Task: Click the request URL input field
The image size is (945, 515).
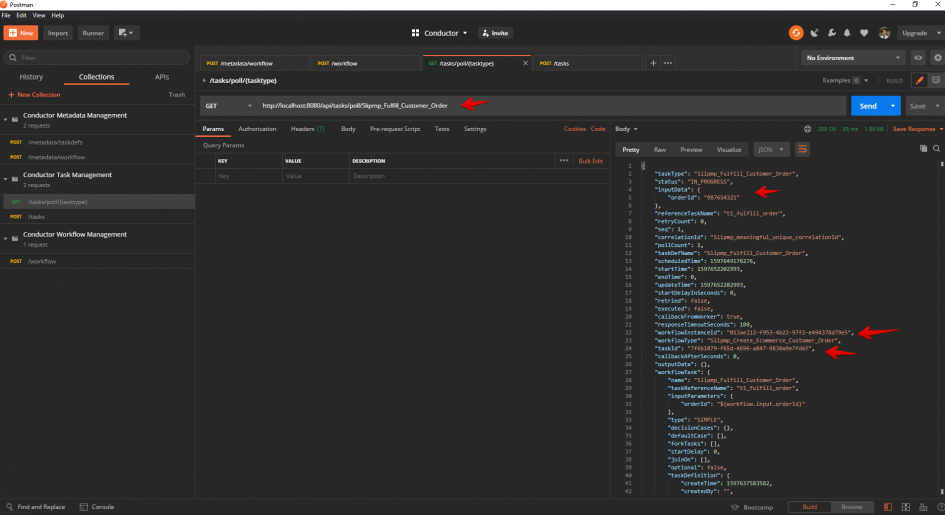Action: pos(551,106)
